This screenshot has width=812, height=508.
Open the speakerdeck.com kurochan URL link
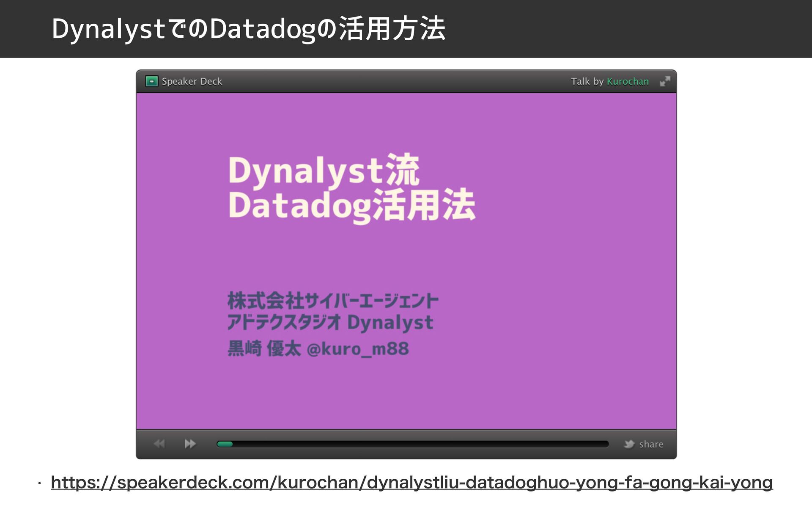click(x=411, y=483)
